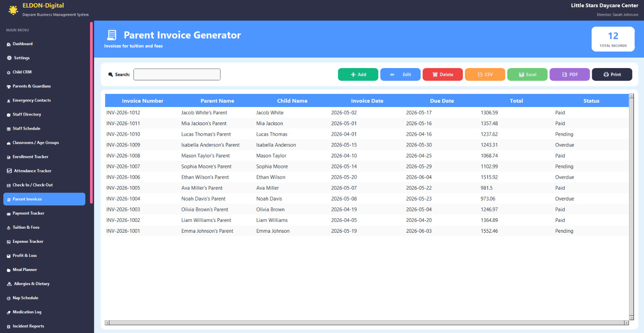Sort by Due Date column header
The image size is (644, 333).
click(442, 101)
